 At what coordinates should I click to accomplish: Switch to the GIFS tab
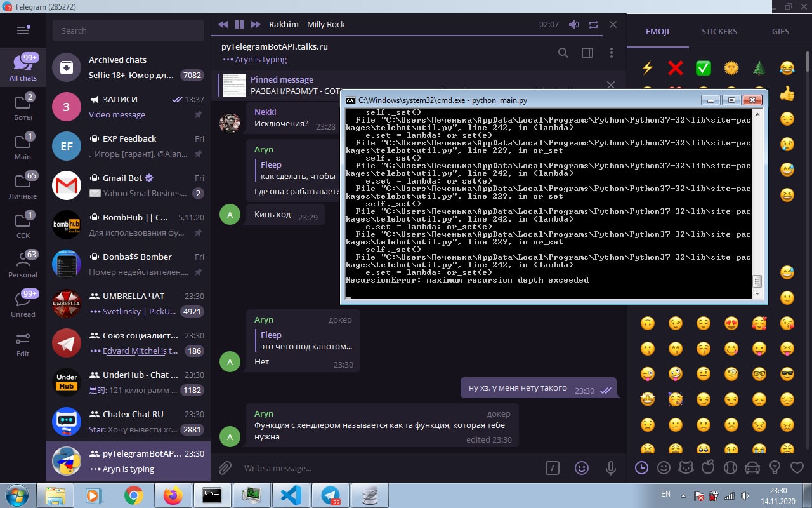780,31
